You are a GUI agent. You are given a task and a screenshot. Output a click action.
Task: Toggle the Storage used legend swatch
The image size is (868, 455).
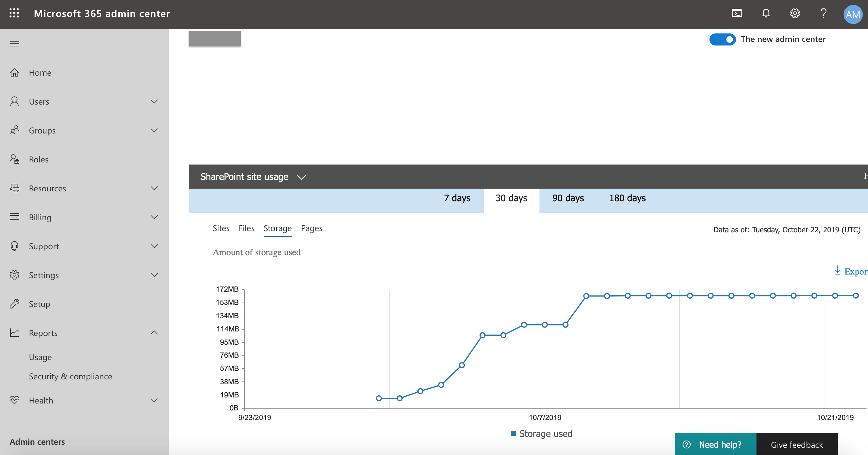(513, 433)
